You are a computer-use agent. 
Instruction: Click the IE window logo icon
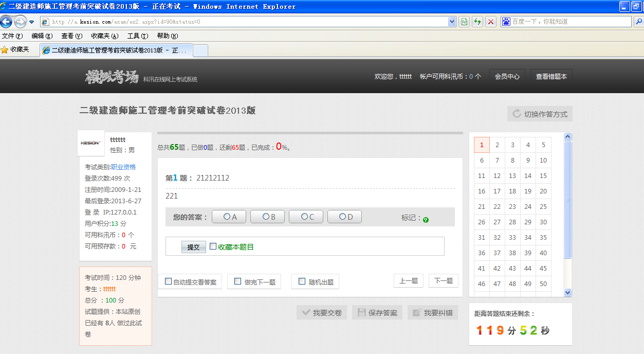4,7
